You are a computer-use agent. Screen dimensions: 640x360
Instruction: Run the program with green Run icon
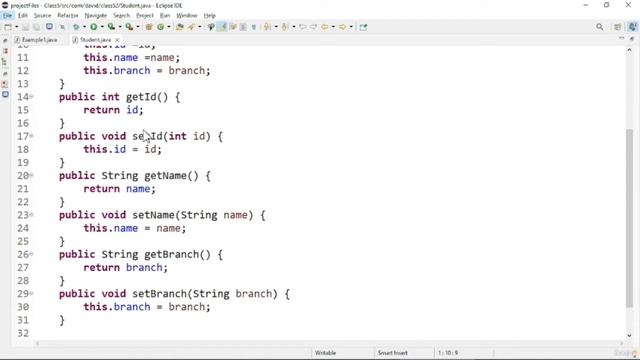(93, 27)
